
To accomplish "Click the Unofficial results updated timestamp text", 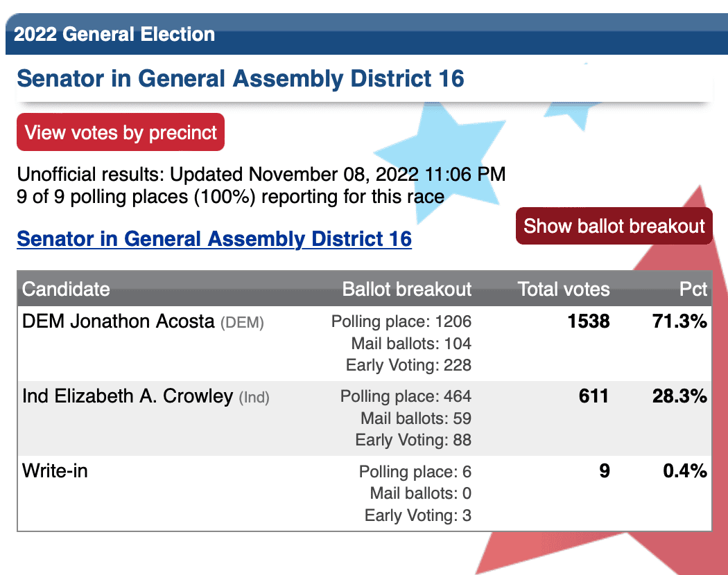I will click(261, 175).
